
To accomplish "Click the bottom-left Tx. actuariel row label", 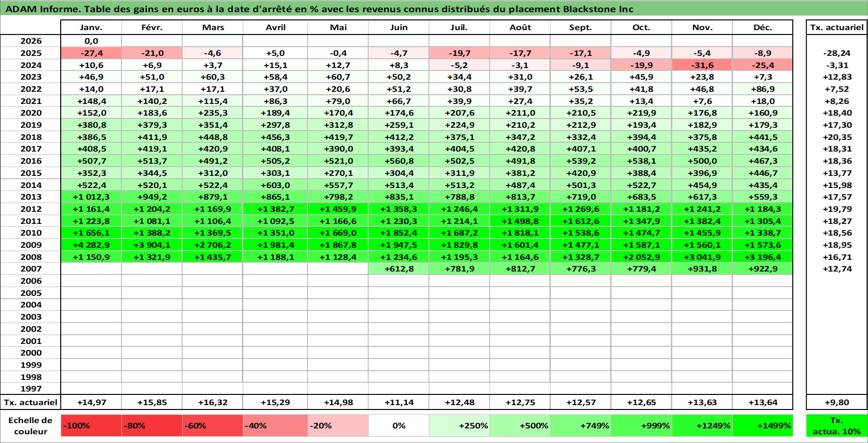I will tap(31, 403).
